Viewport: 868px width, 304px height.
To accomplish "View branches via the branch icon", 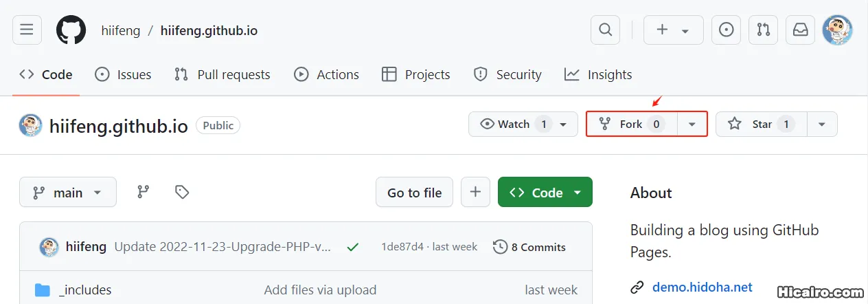I will coord(143,193).
